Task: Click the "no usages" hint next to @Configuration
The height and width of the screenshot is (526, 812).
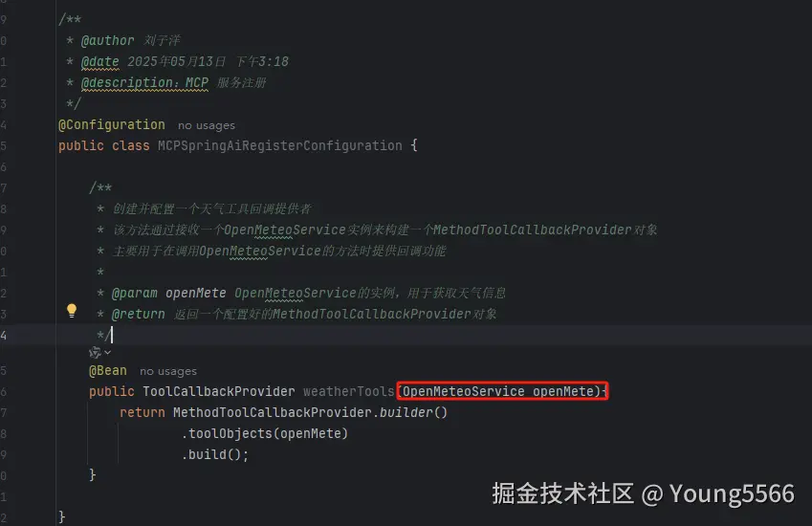Action: tap(206, 125)
